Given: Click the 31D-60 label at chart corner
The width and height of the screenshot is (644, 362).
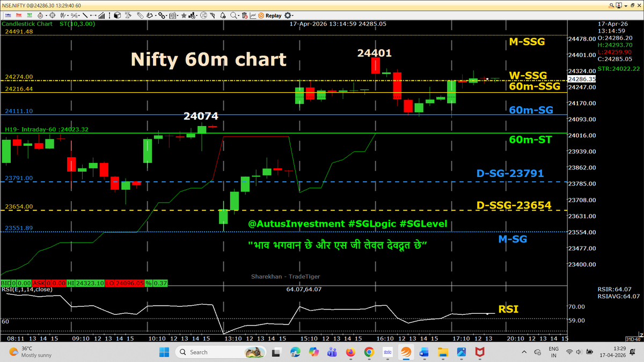Looking at the screenshot, I should point(633,339).
